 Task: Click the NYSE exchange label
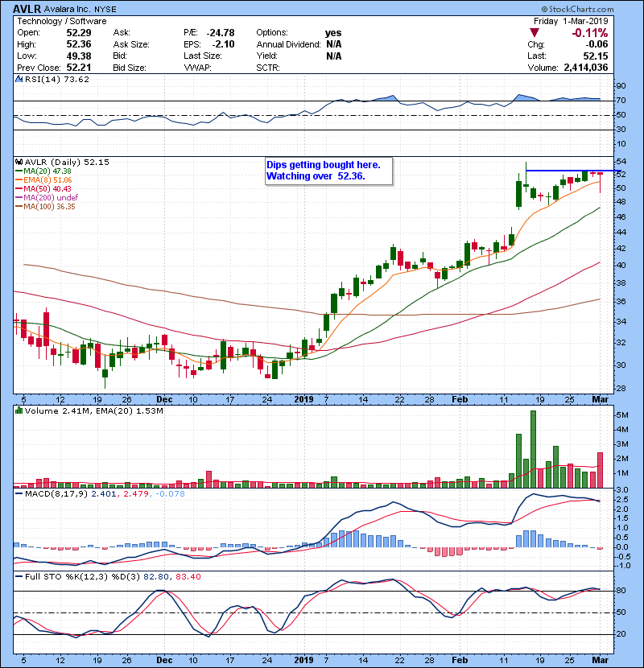(x=105, y=9)
